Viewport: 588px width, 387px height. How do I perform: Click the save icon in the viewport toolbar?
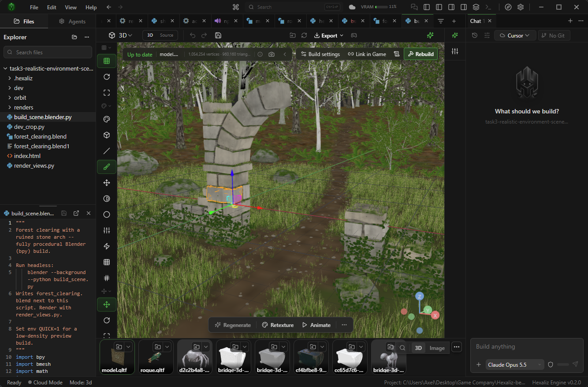click(x=218, y=35)
